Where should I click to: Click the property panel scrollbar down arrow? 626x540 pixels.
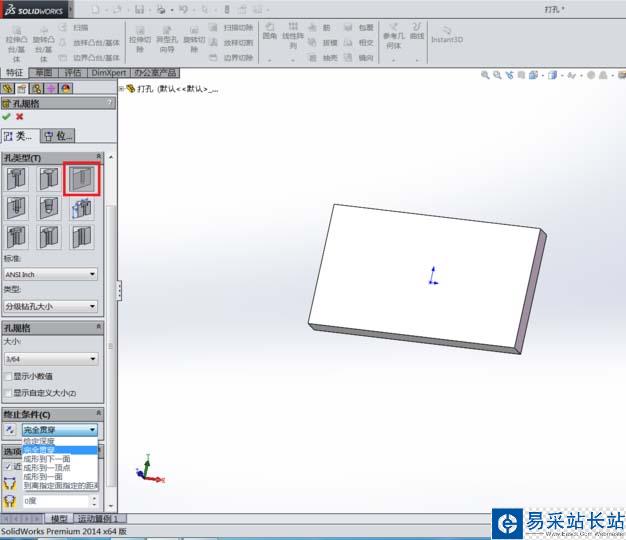coord(111,506)
